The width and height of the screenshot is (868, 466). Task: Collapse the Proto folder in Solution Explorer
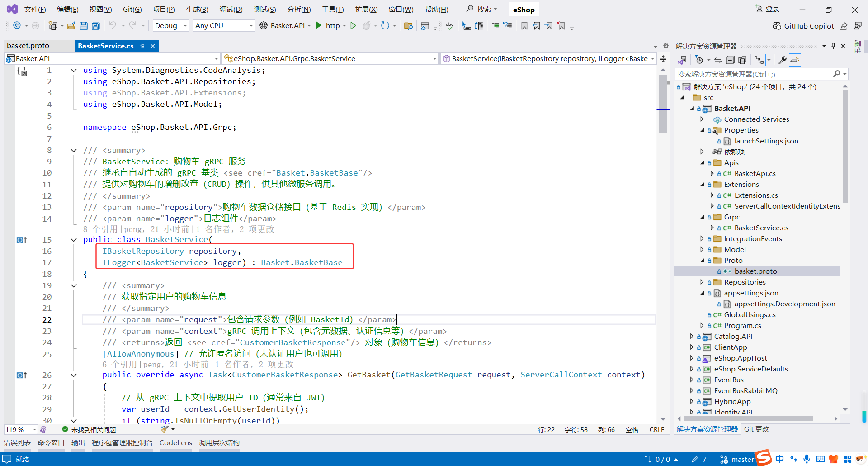702,260
